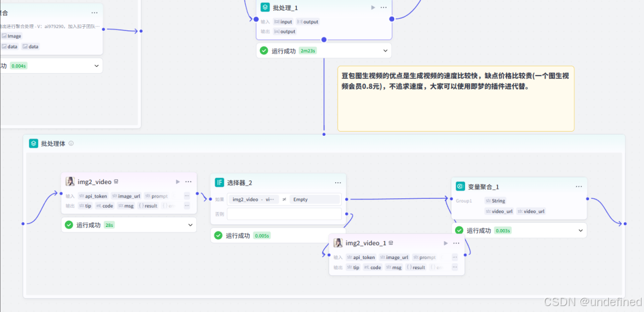The image size is (644, 312).
Task: Expand the 0.004s run result panel
Action: coord(97,65)
